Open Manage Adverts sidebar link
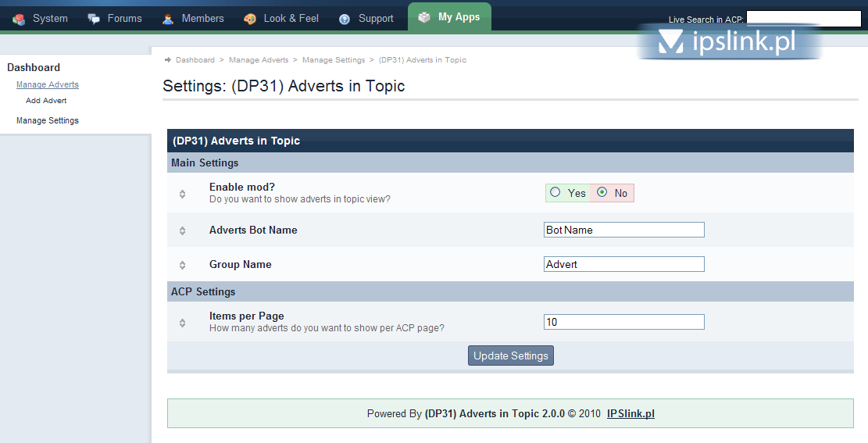Viewport: 868px width, 443px height. [x=48, y=84]
